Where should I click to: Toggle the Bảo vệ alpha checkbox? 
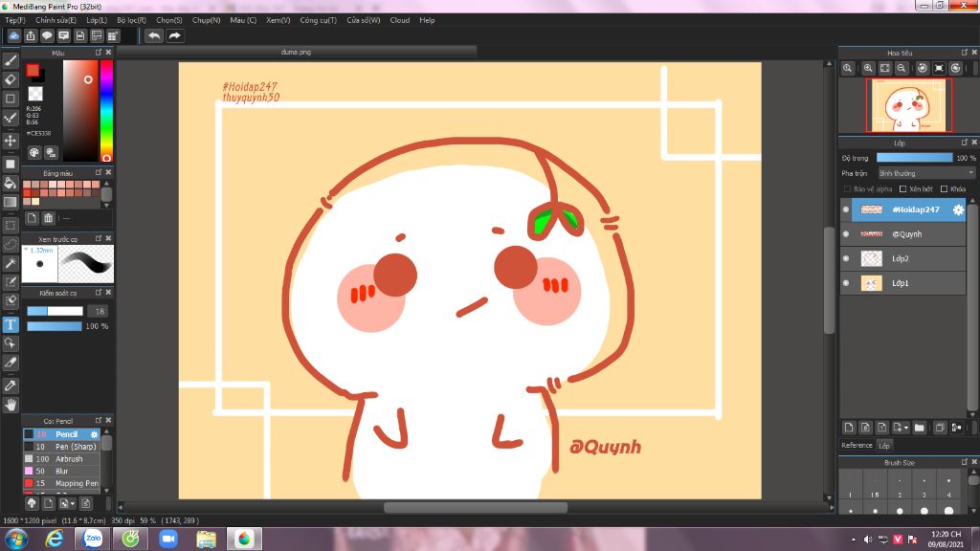(x=847, y=188)
